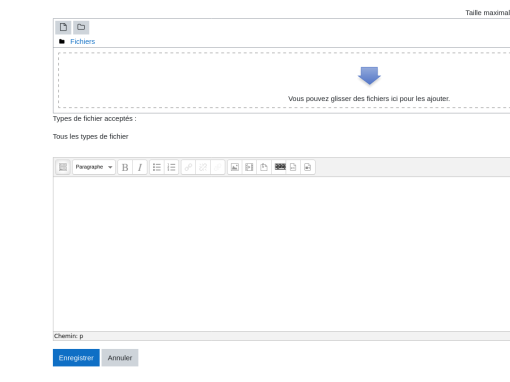510x382 pixels.
Task: Insert a bulleted list
Action: [x=157, y=167]
